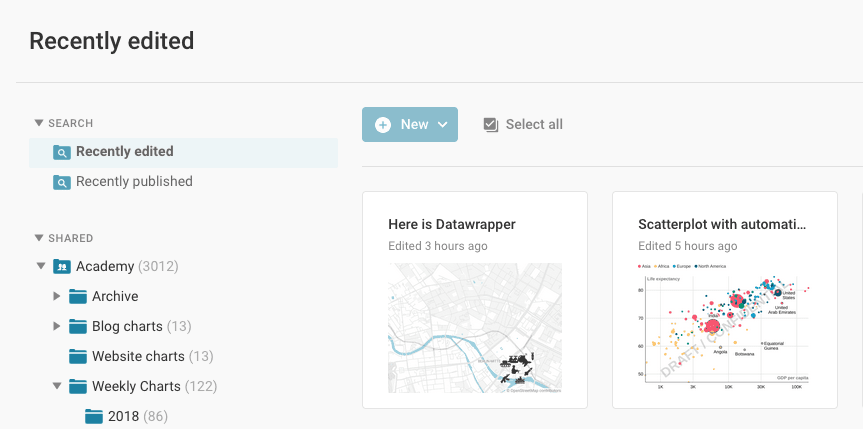The image size is (863, 429).
Task: Click the Weekly Charts folder icon
Action: [78, 386]
